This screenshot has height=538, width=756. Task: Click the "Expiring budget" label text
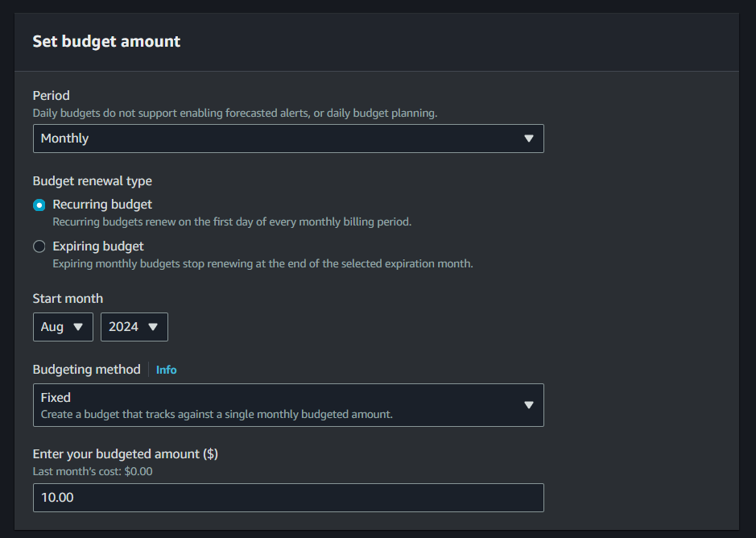[98, 246]
